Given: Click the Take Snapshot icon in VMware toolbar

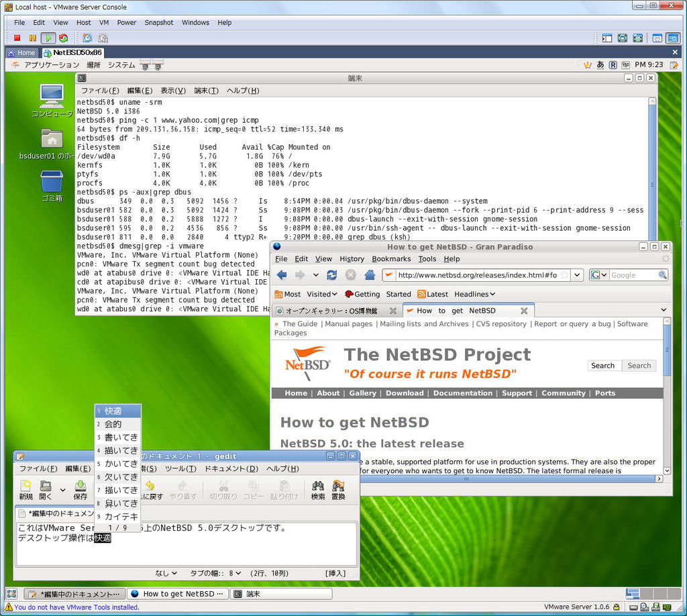Looking at the screenshot, I should 87,38.
